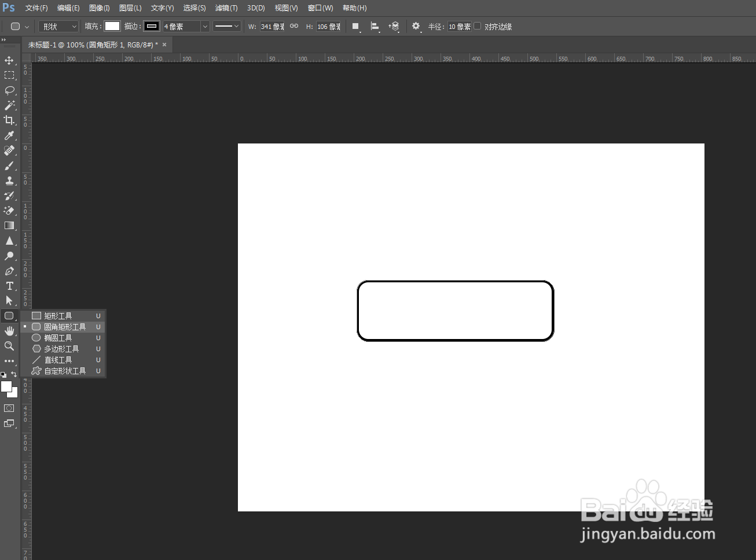Select the Gradient tool

[x=9, y=226]
